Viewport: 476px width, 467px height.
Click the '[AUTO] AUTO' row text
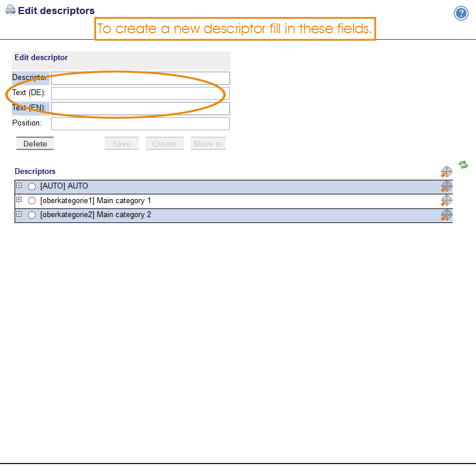point(64,186)
